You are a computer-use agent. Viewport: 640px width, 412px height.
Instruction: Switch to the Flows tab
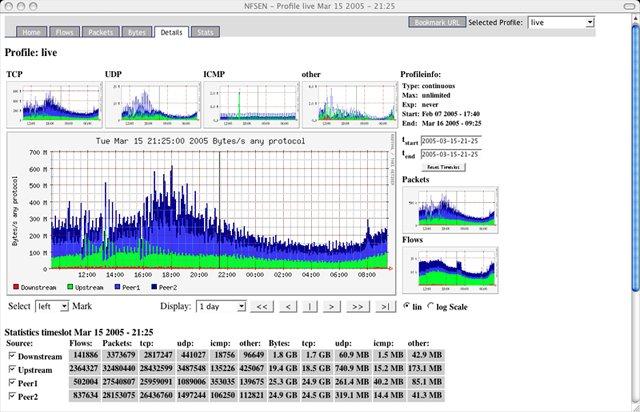click(x=65, y=33)
